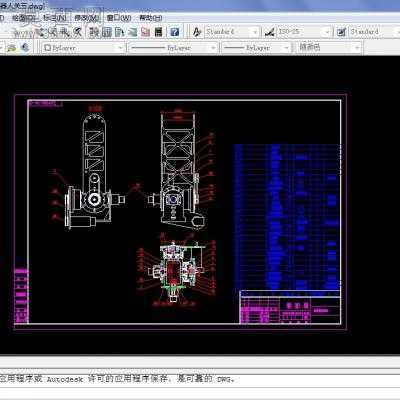Open the 帮助(H) Help menu
The image size is (400, 400).
[x=151, y=18]
